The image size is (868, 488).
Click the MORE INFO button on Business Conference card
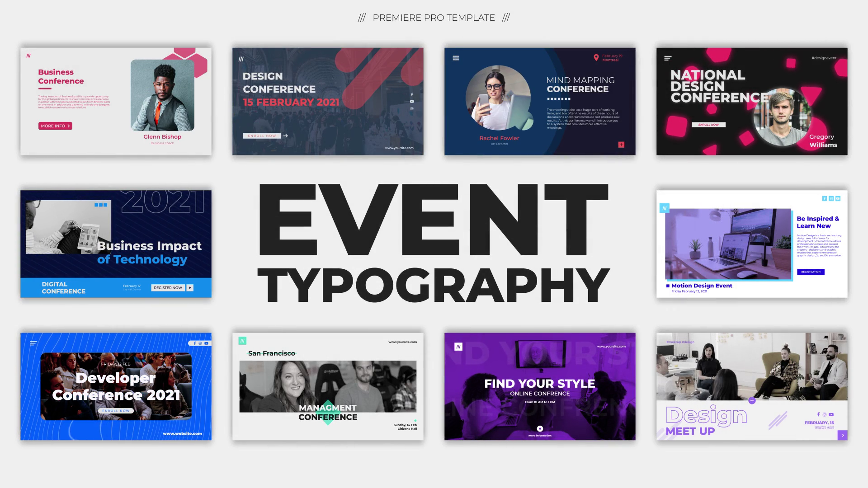pyautogui.click(x=54, y=126)
